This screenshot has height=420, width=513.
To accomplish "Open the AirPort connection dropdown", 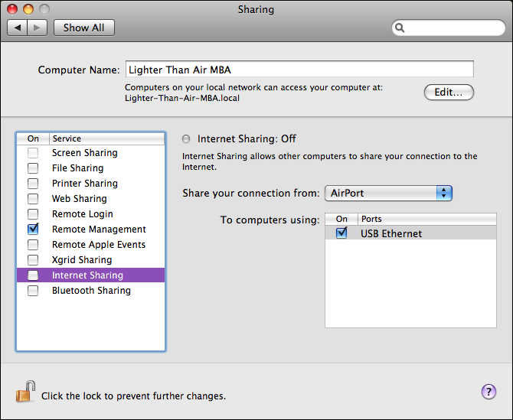I will click(388, 193).
